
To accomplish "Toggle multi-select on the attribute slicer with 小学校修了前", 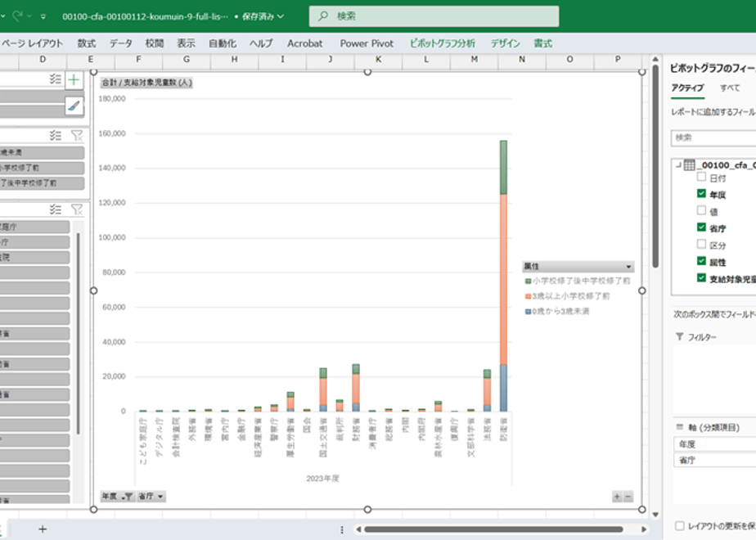I will click(56, 136).
